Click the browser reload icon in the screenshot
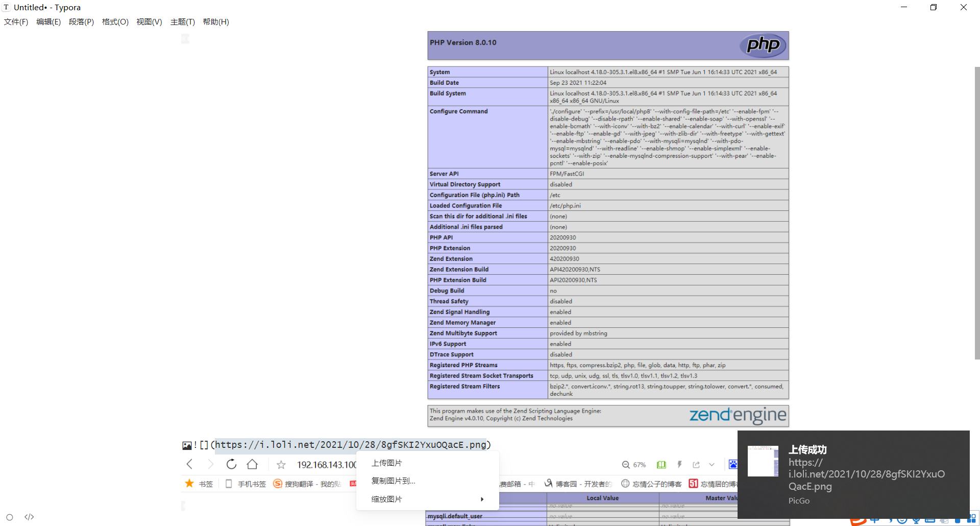 coord(231,464)
